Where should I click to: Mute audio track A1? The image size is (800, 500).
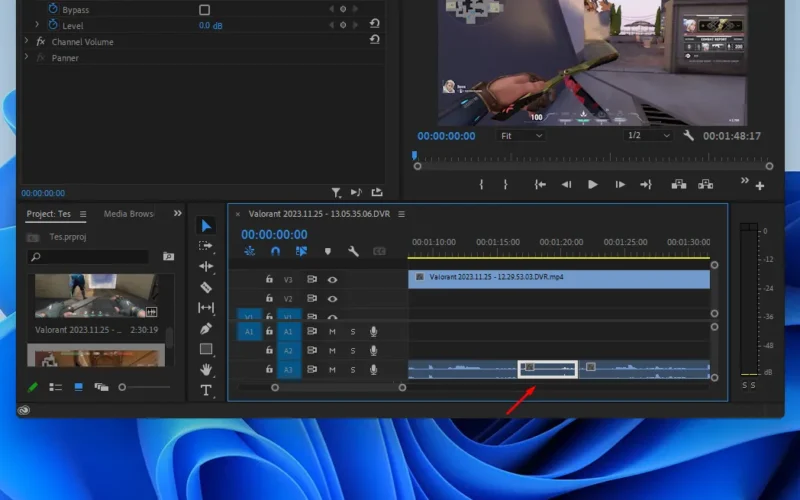tap(332, 332)
